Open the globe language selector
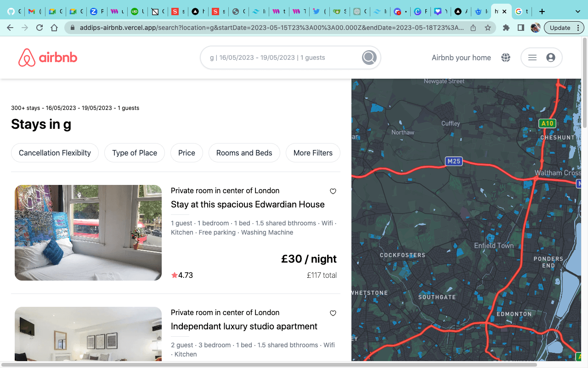Image resolution: width=588 pixels, height=368 pixels. coord(506,57)
